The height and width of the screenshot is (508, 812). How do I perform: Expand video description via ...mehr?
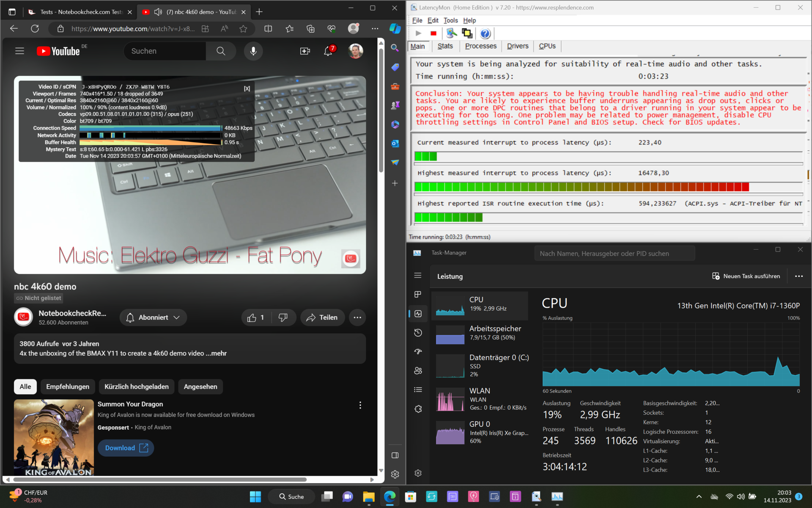tap(216, 353)
